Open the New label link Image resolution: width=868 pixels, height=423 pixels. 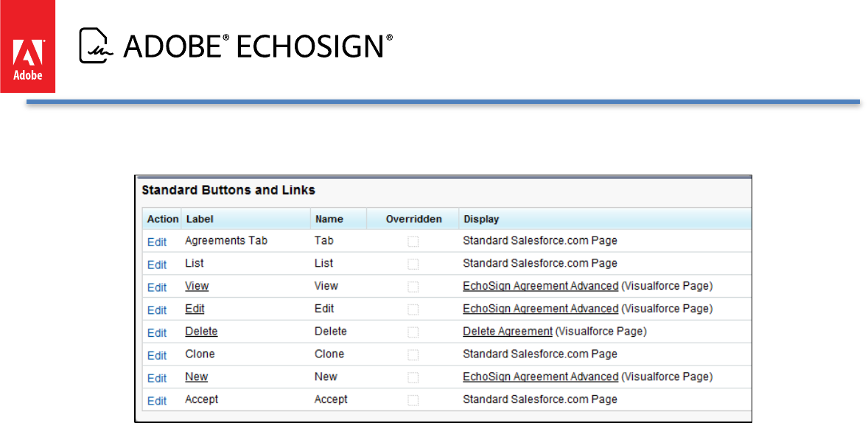(x=197, y=377)
